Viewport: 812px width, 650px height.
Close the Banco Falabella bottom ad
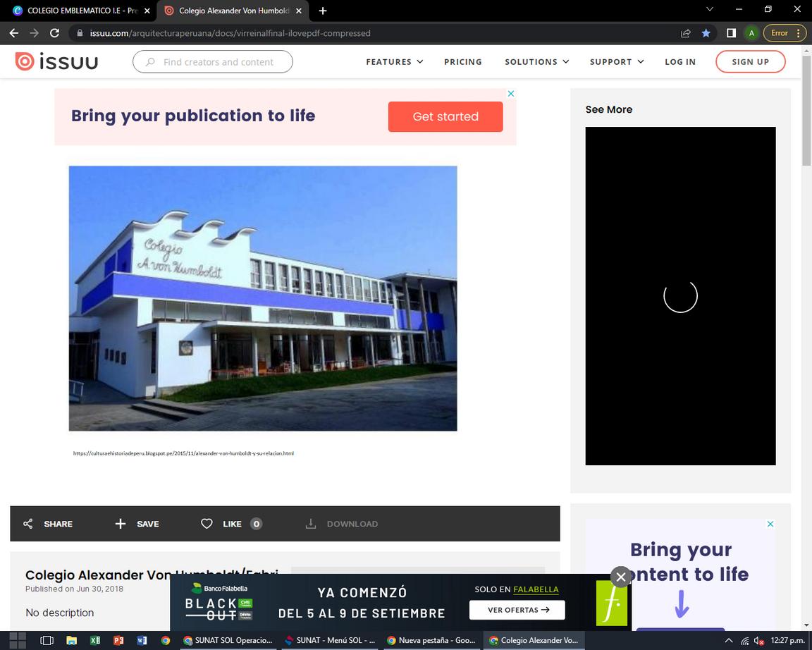621,577
